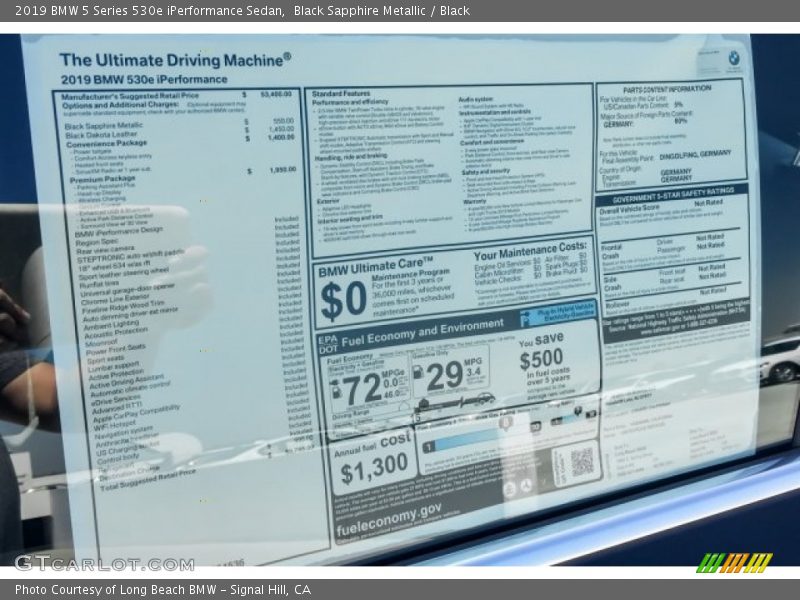Click the green and orange striped logo

pyautogui.click(x=734, y=563)
